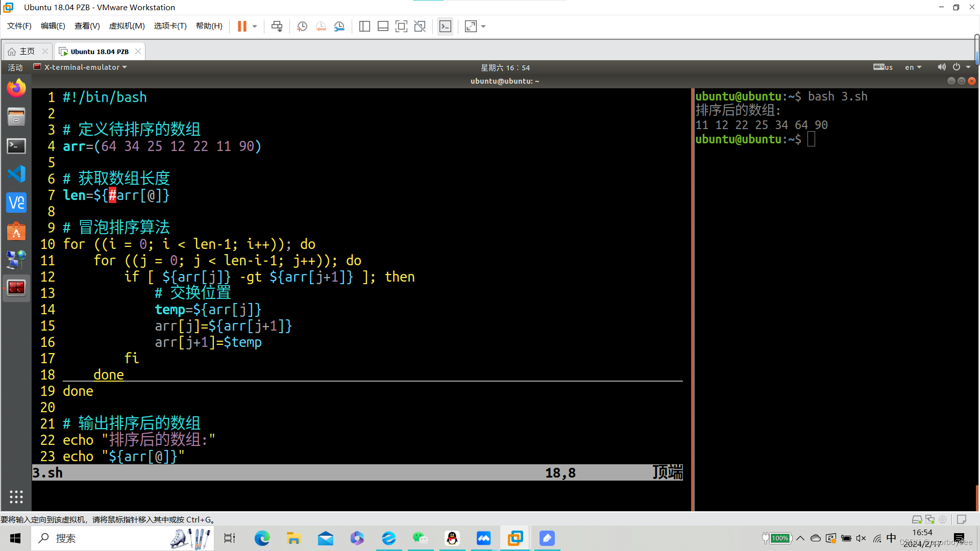Click the enter full screen icon
This screenshot has height=551, width=980.
click(x=401, y=27)
